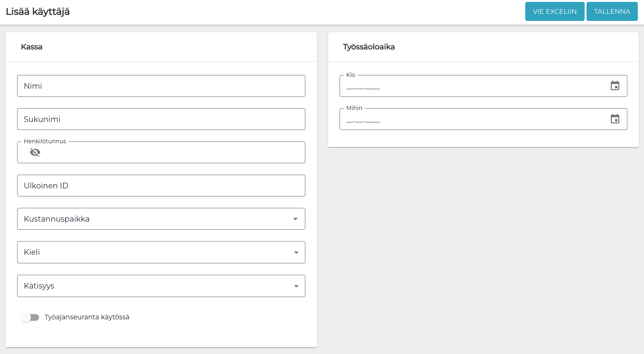
Task: Click the Työssäoloaika card heading
Action: (369, 47)
